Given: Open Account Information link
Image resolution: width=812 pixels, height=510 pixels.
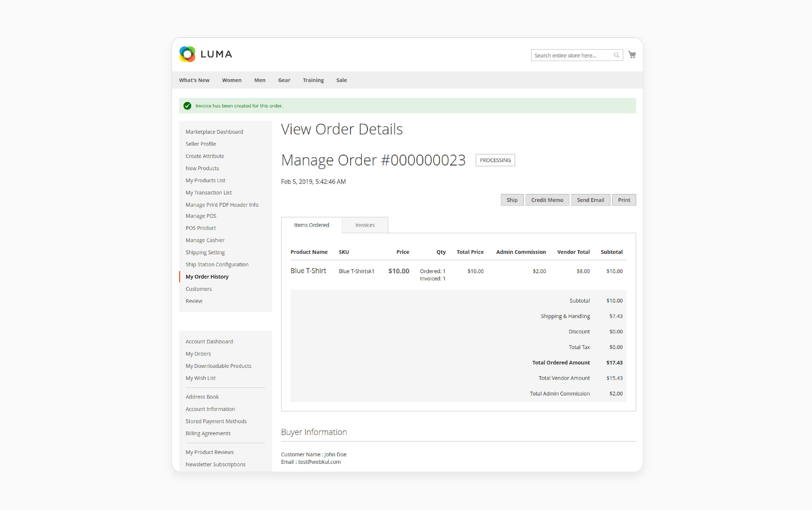Looking at the screenshot, I should [x=210, y=409].
